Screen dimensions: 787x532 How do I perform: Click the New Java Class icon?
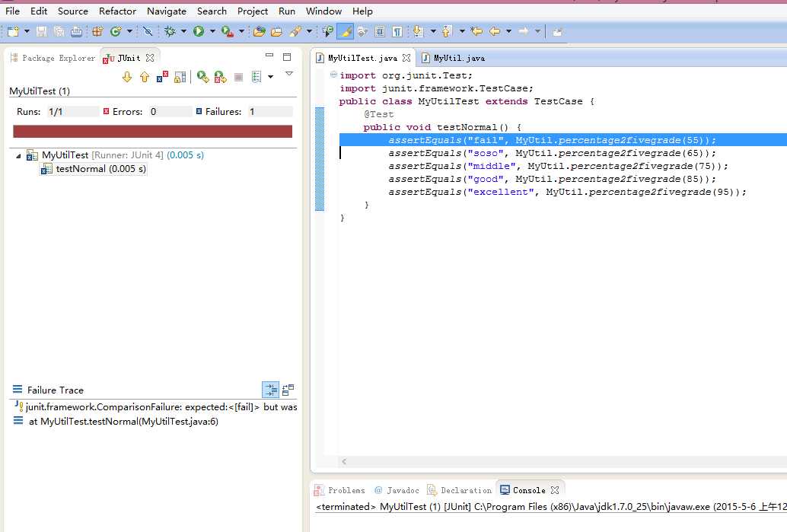(x=116, y=32)
